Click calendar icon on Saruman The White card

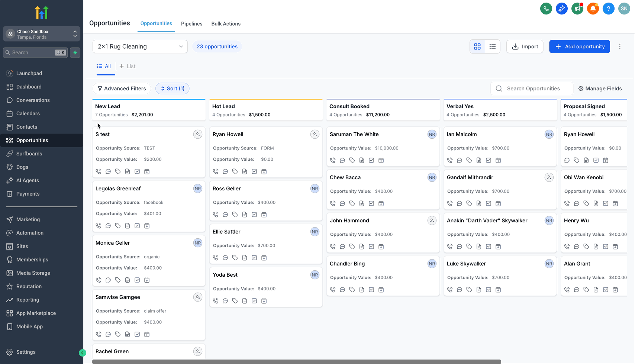pos(381,160)
